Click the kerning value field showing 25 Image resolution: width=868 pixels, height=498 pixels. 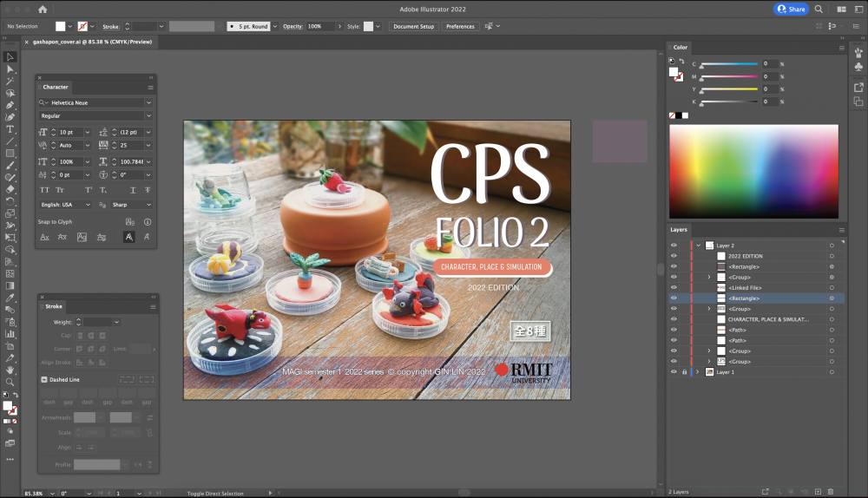point(131,146)
